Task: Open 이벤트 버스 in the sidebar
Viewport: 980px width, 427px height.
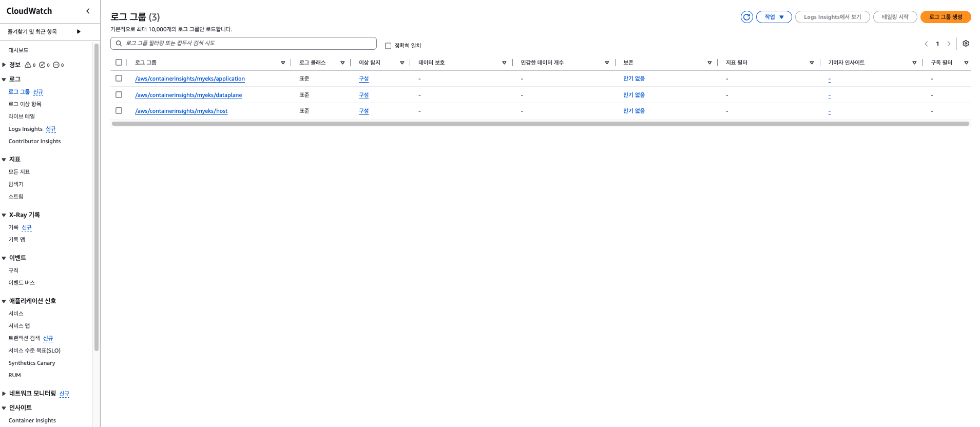Action: (22, 283)
